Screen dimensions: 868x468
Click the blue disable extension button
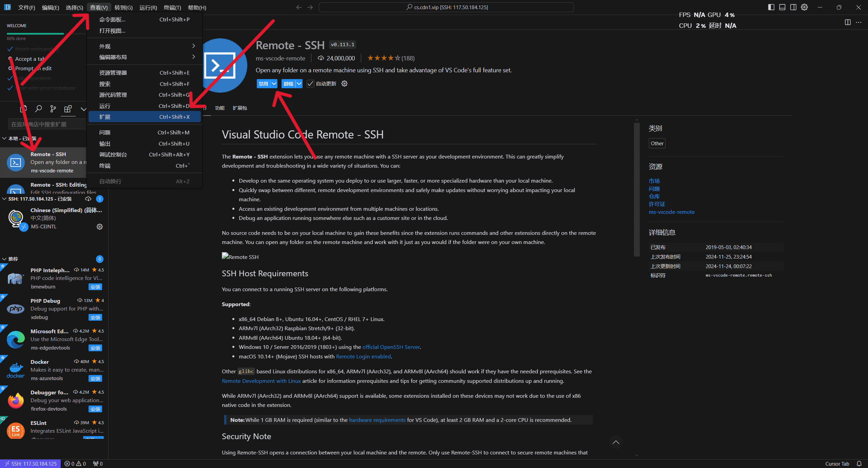tap(263, 83)
